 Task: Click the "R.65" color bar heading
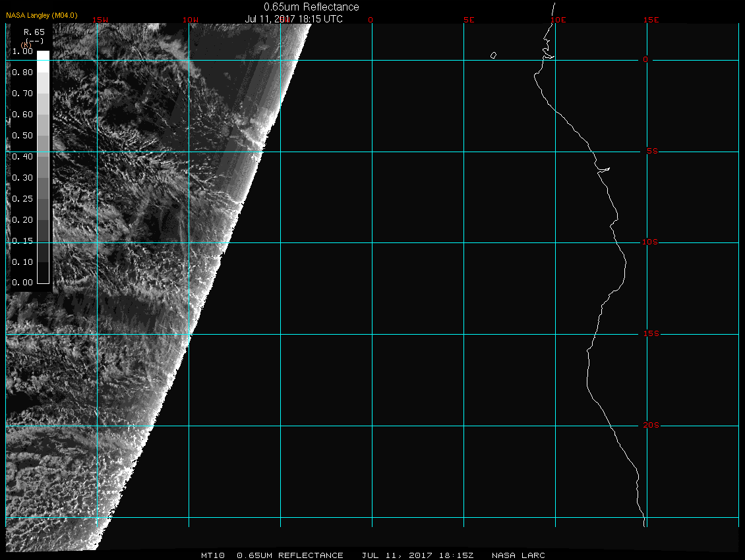pyautogui.click(x=34, y=32)
